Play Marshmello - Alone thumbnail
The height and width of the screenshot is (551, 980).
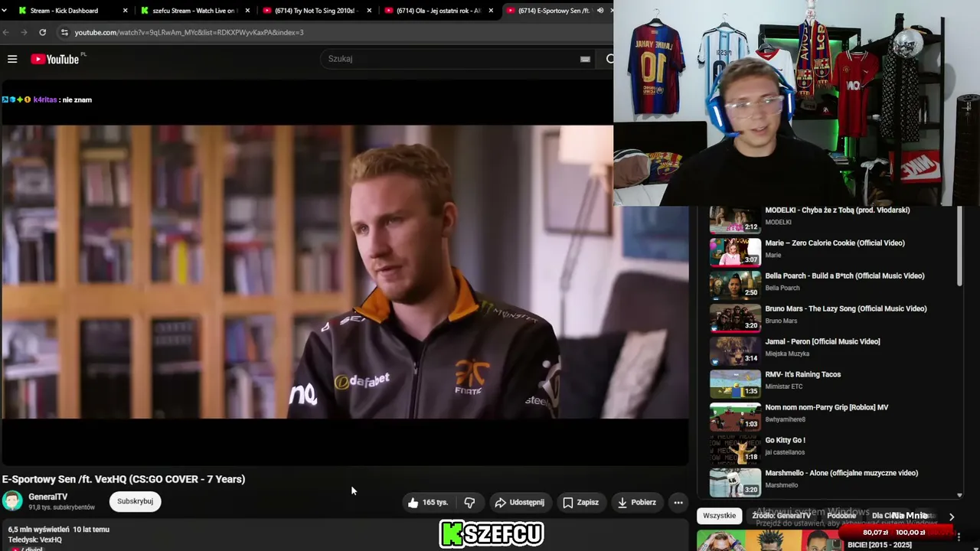click(x=735, y=482)
